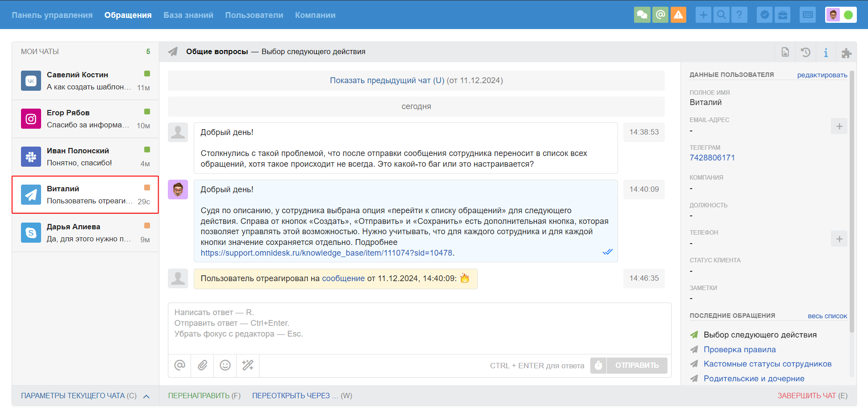Open the search magnifier in top bar

point(721,15)
